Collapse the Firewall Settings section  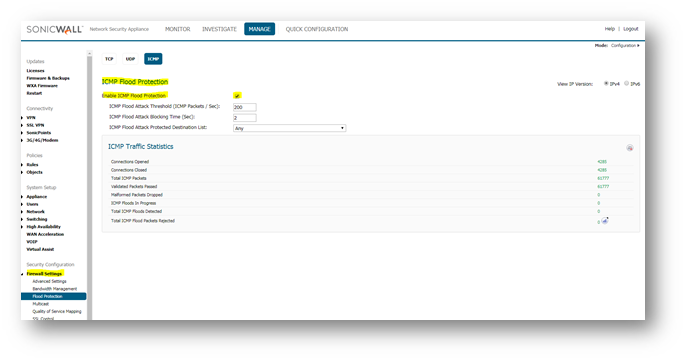[x=22, y=274]
